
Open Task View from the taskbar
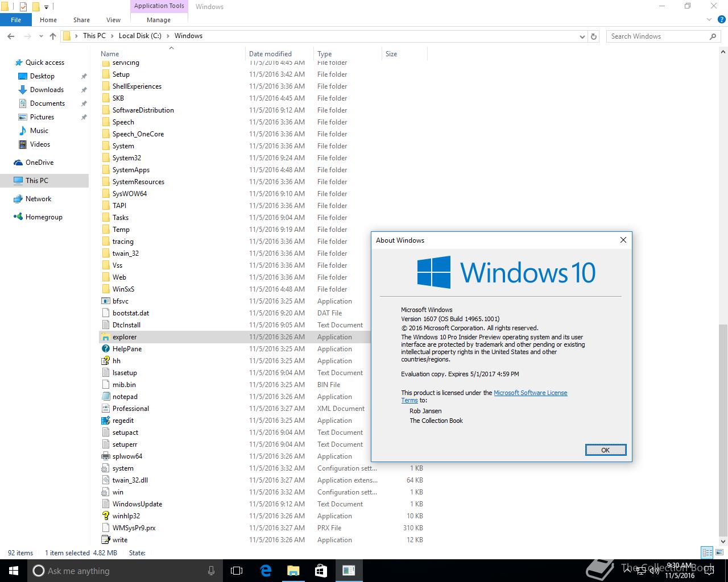click(237, 571)
